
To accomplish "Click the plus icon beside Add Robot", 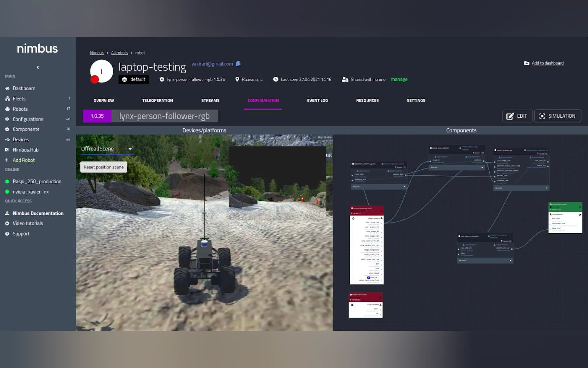I will 7,160.
